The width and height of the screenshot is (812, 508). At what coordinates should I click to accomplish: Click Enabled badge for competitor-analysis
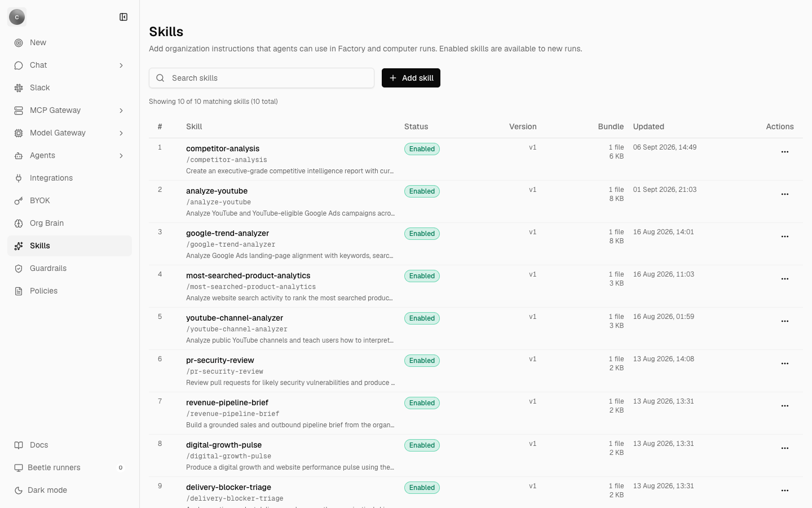click(422, 149)
